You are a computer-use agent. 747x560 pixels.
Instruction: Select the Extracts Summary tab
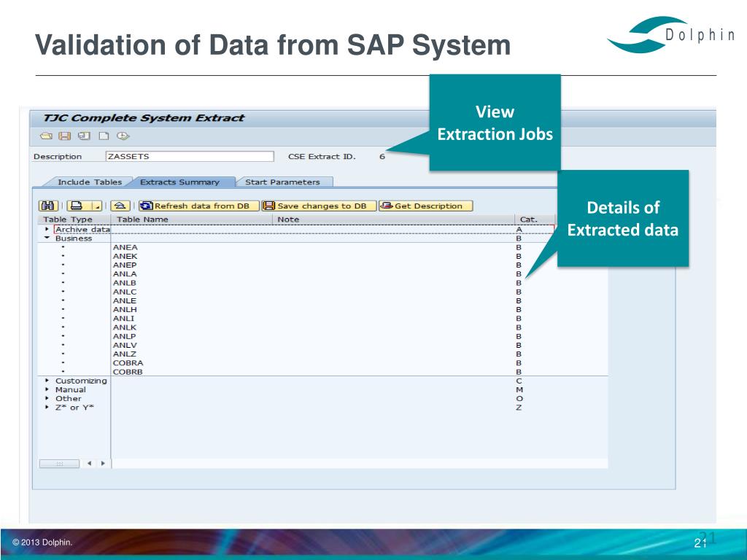click(x=179, y=182)
